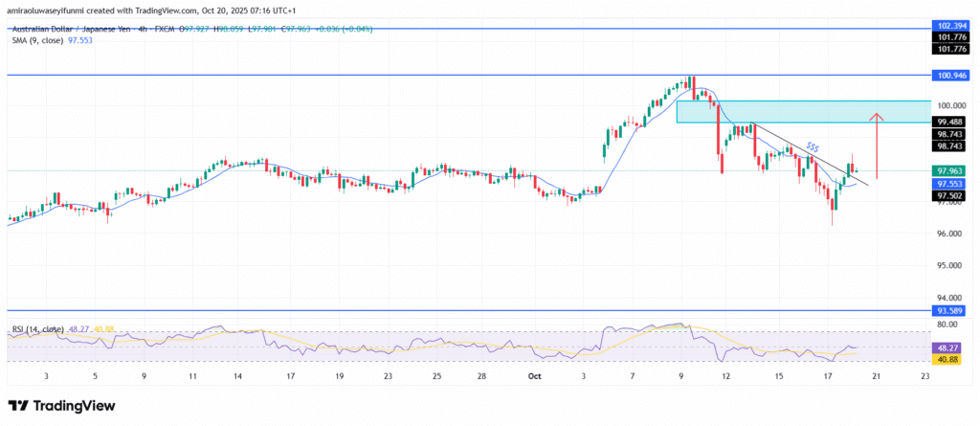Click the '$$$' annotation above the trendline

click(813, 146)
